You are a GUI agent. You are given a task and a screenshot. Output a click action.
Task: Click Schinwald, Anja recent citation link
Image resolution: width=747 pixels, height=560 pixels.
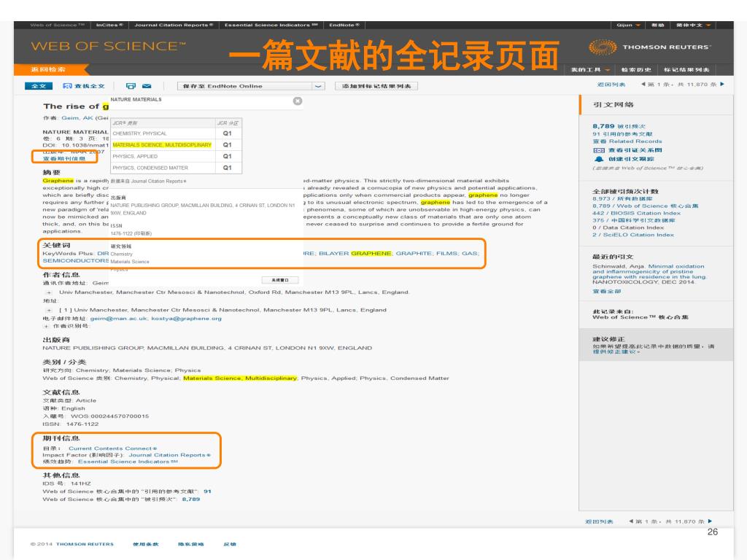649,271
